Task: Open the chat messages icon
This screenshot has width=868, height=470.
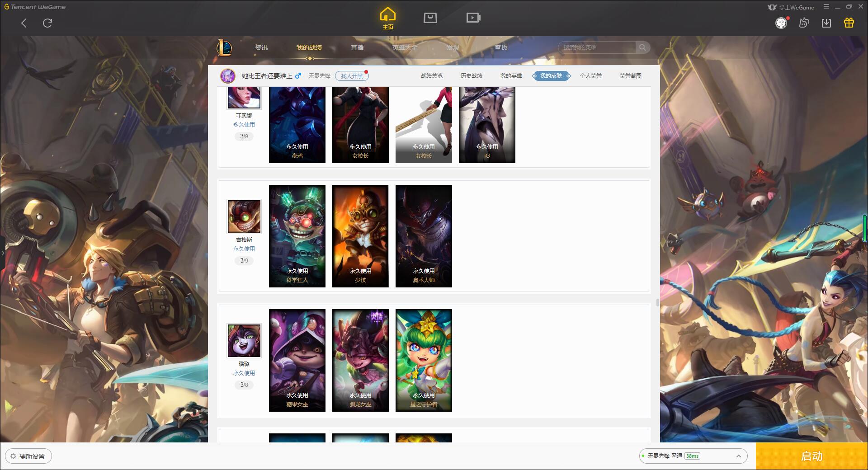Action: 804,23
